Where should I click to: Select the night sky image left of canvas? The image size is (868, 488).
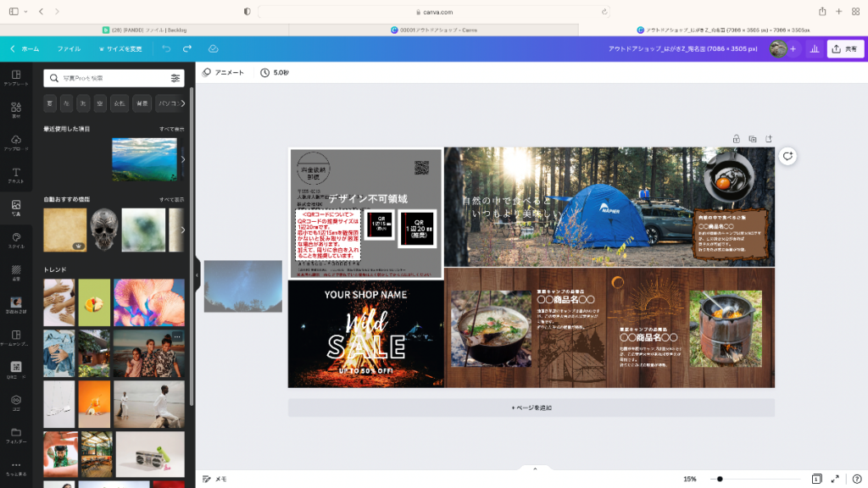(243, 286)
